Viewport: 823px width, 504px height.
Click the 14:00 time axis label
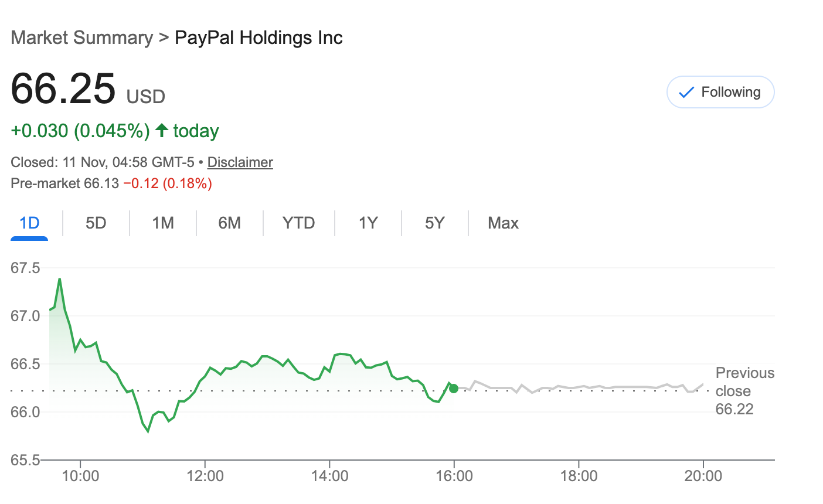pyautogui.click(x=329, y=476)
